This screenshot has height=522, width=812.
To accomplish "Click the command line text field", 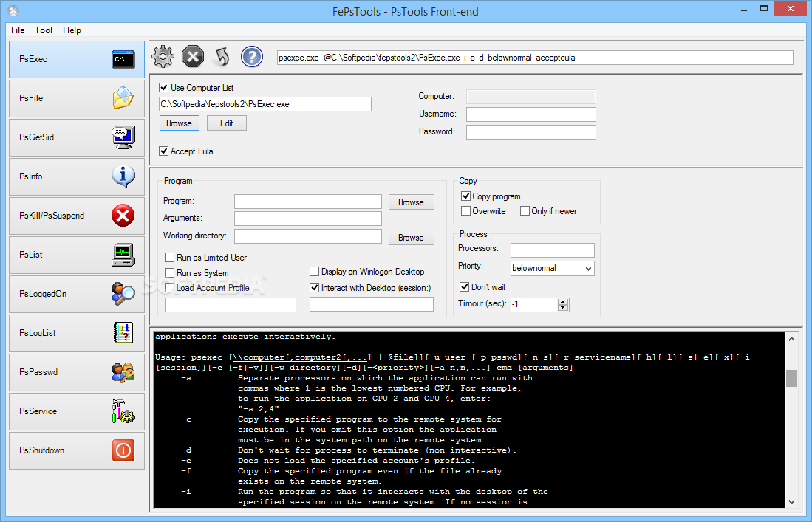I will point(535,58).
